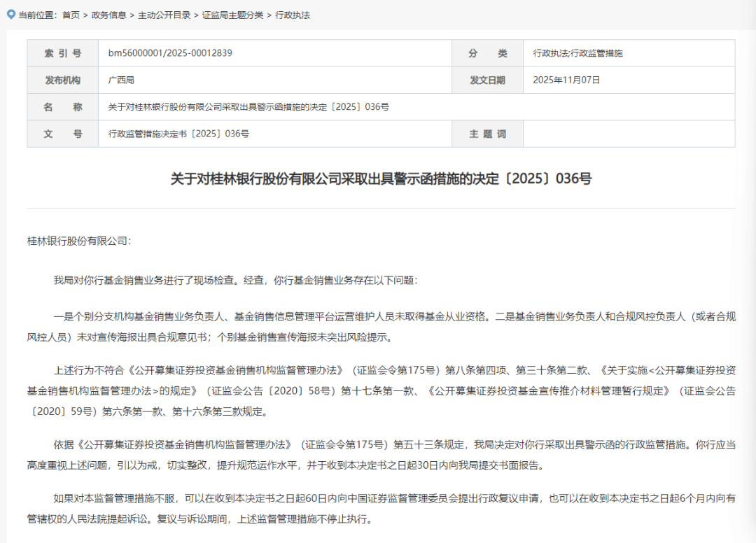Viewport: 756px width, 543px height.
Task: Click the bold centered decision title heading
Action: 381,179
